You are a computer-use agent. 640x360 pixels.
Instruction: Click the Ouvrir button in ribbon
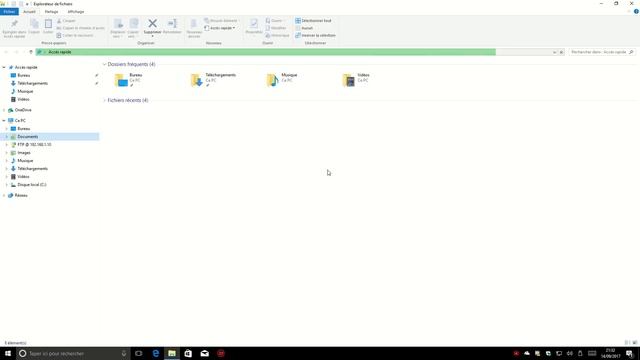[274, 20]
